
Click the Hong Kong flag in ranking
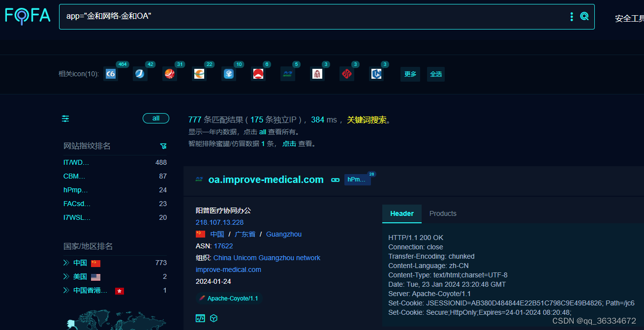click(x=119, y=291)
